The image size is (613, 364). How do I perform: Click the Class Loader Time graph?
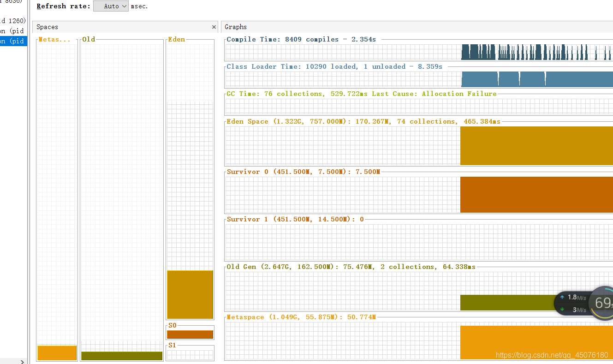pyautogui.click(x=419, y=79)
